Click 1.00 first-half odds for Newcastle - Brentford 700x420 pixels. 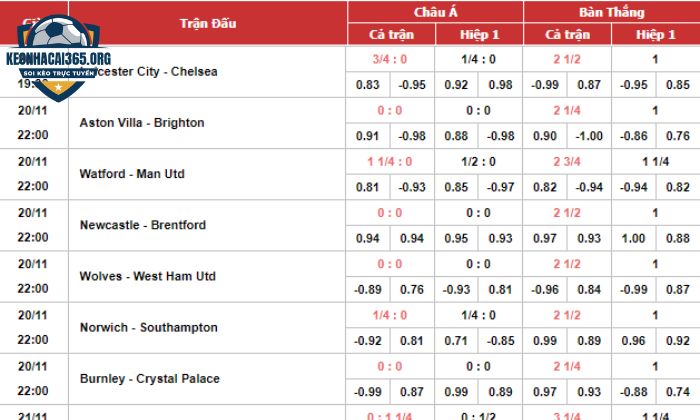633,238
